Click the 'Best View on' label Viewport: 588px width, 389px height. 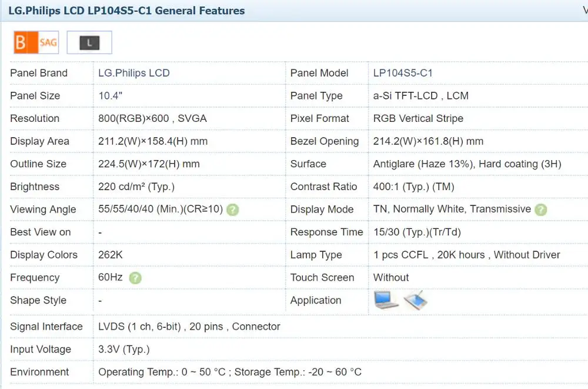point(40,232)
